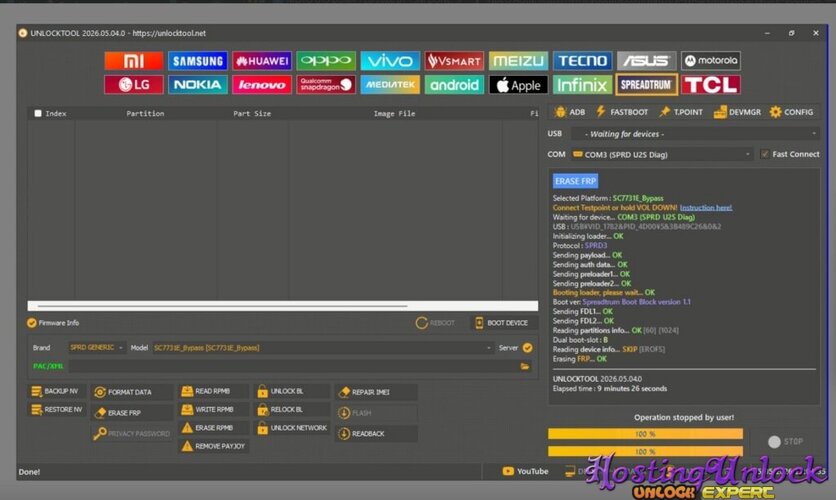836x500 pixels.
Task: Select the Lenovo brand tile
Action: pyautogui.click(x=262, y=85)
